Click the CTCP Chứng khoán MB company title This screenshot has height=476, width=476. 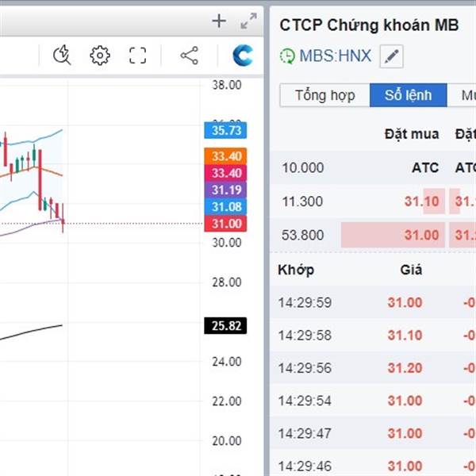click(369, 25)
